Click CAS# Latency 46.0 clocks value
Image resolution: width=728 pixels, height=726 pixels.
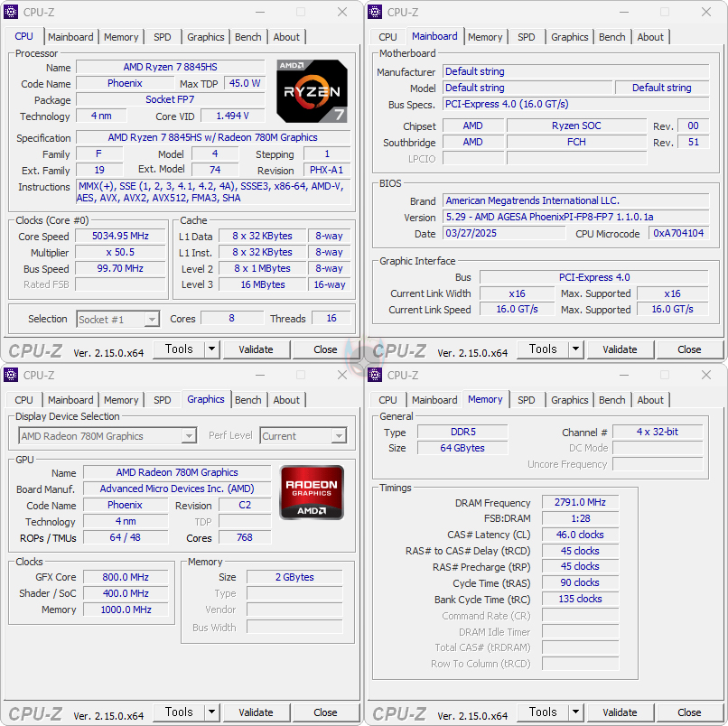581,535
